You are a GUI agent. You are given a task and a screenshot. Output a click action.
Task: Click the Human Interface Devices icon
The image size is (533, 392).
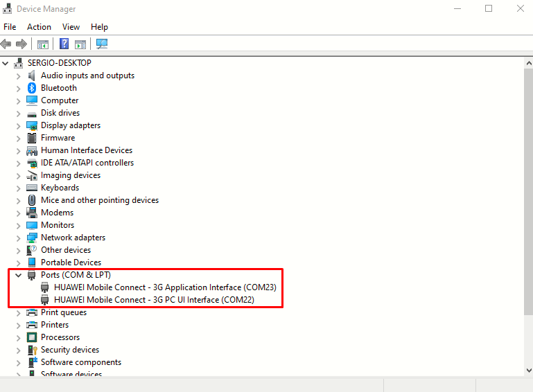click(32, 150)
